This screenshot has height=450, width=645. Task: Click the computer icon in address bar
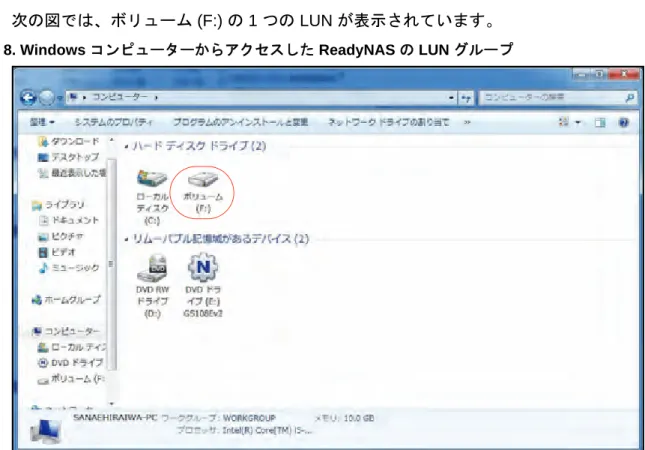click(x=73, y=97)
